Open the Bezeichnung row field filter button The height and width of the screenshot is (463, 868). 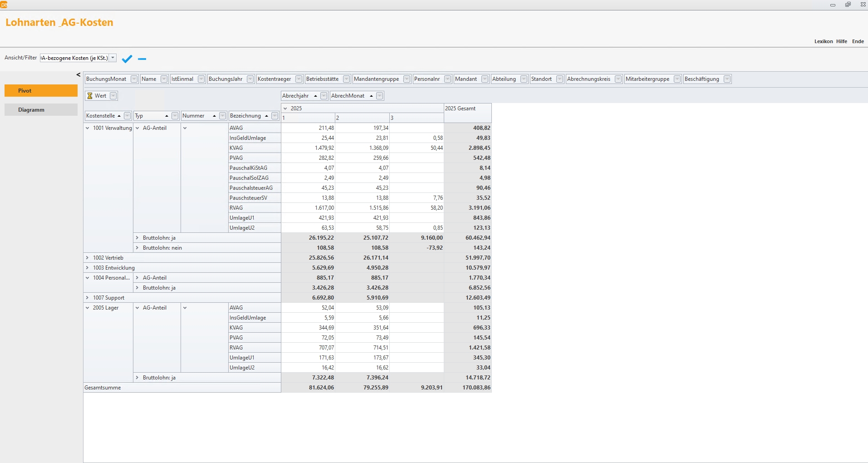click(275, 116)
